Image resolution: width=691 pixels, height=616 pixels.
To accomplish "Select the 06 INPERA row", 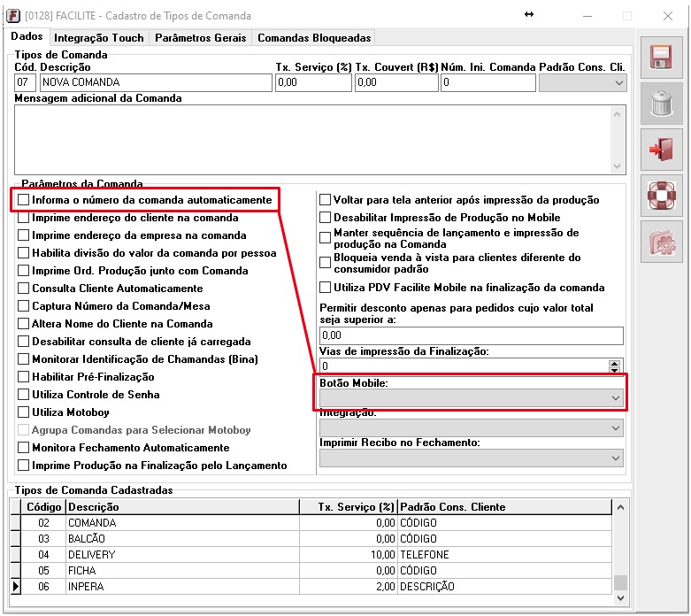I will pyautogui.click(x=311, y=587).
